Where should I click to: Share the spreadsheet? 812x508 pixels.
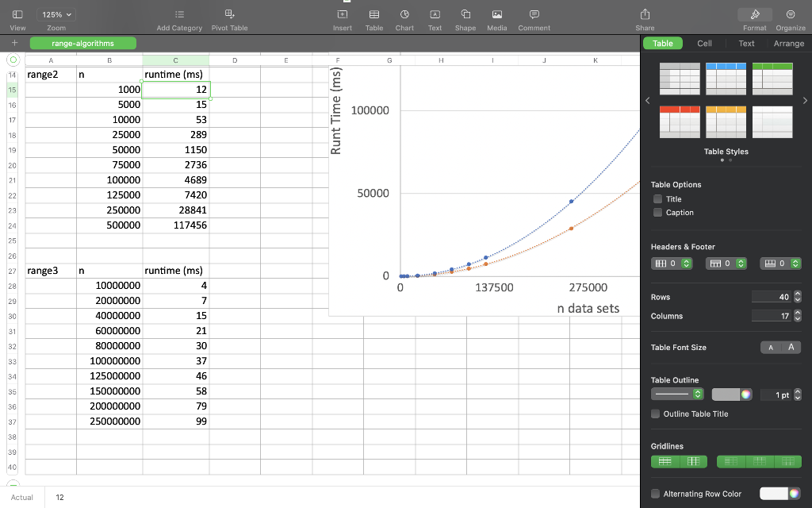[645, 14]
